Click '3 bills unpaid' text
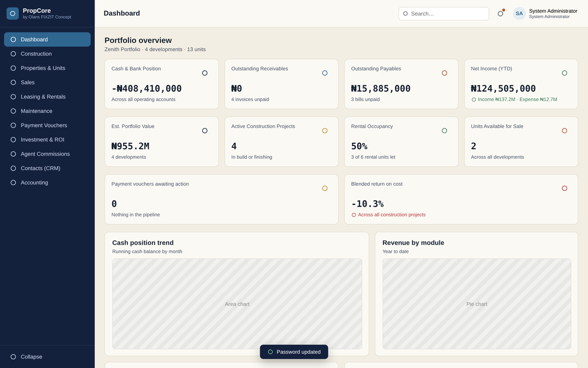This screenshot has width=588, height=368. click(x=366, y=100)
